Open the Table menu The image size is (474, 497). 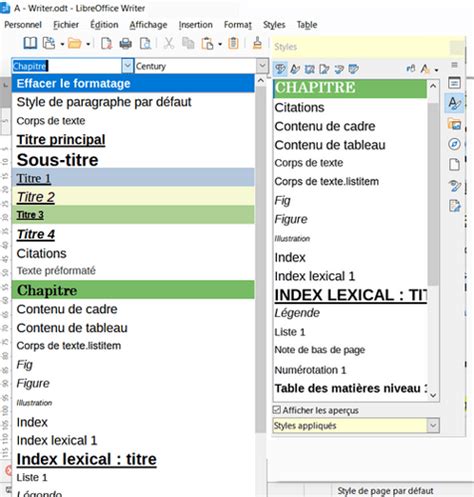(307, 25)
